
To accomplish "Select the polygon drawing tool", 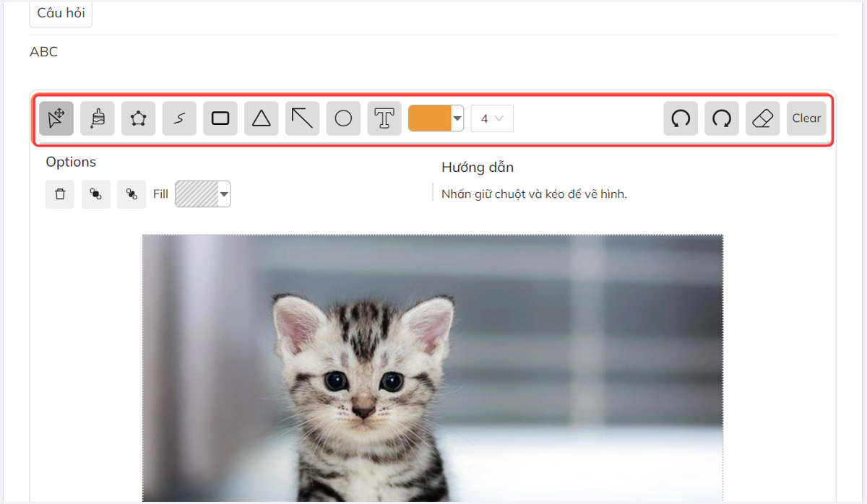I will click(x=138, y=118).
